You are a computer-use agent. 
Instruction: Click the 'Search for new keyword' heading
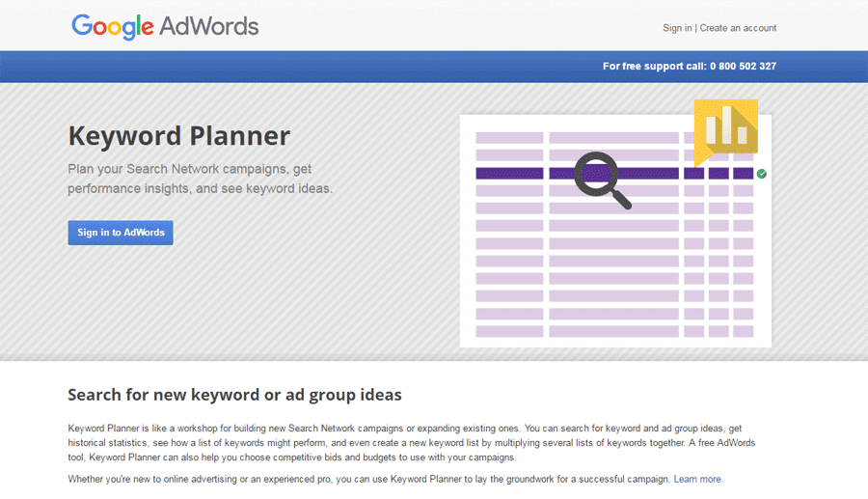(234, 395)
